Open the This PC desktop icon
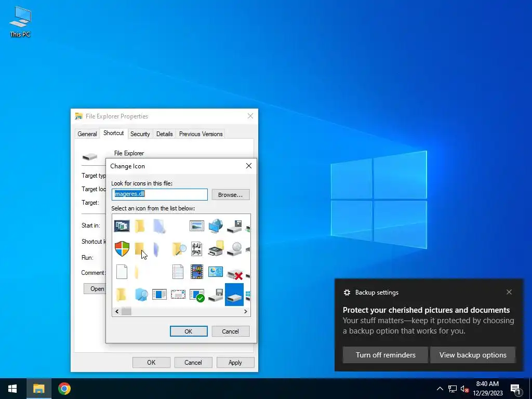 20,21
